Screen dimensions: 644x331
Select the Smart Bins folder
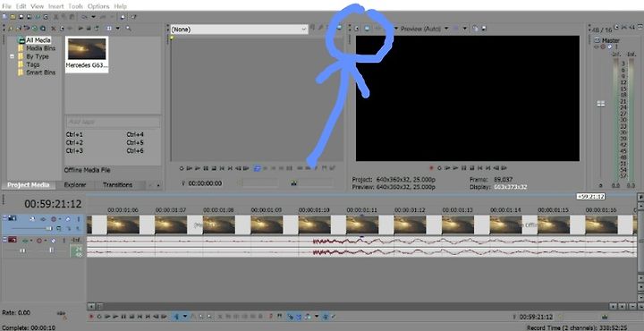click(x=40, y=72)
